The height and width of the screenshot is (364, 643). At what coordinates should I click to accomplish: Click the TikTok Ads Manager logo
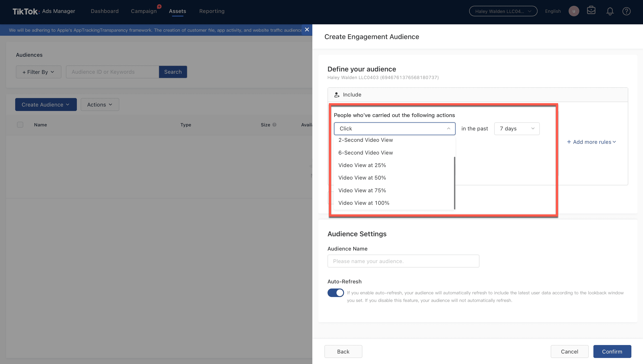click(44, 11)
